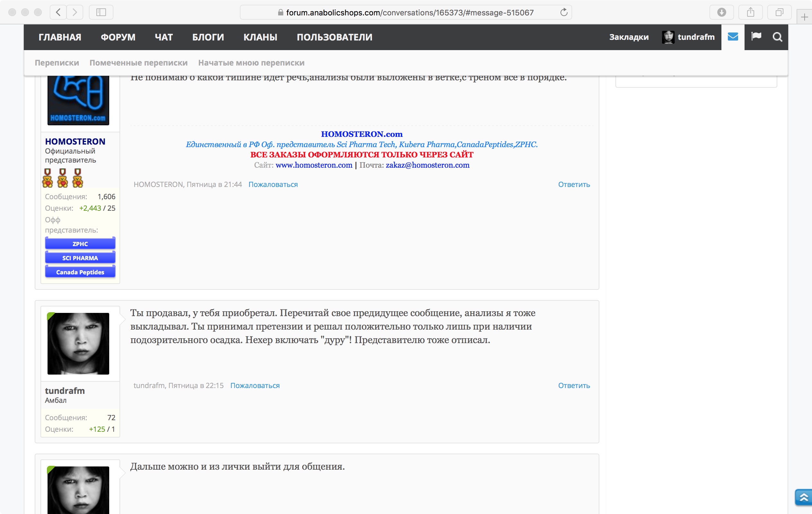Click the alerts flag icon

tap(756, 36)
